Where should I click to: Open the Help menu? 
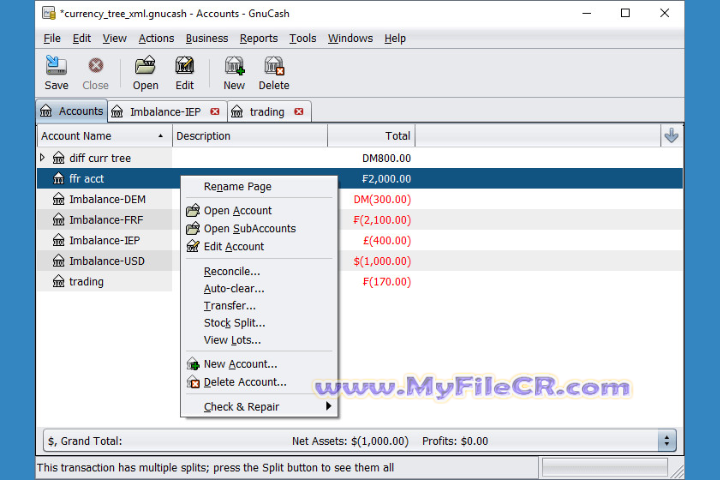[395, 39]
